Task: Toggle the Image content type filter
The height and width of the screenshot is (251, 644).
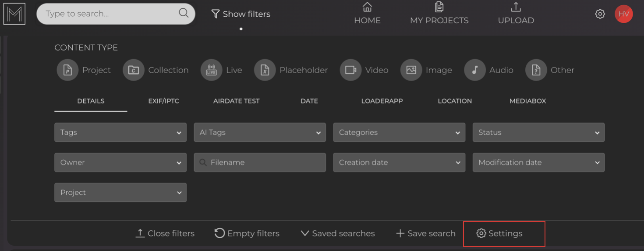Action: pos(411,70)
